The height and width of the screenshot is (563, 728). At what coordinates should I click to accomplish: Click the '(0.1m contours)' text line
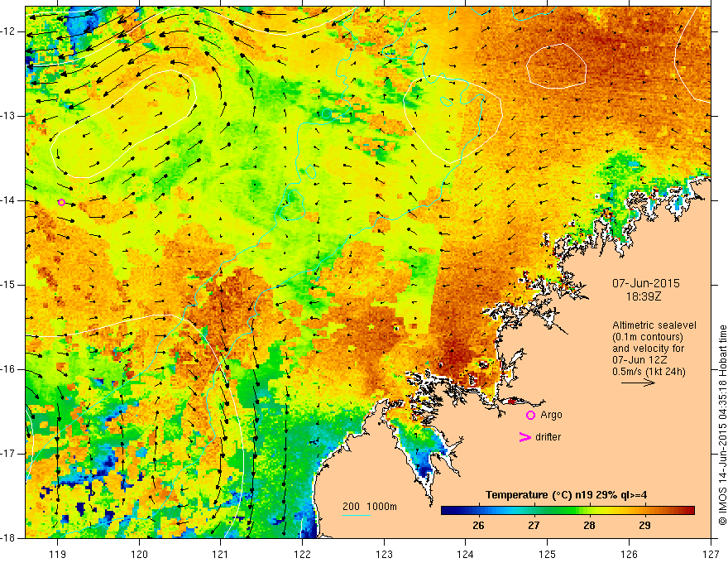(x=648, y=337)
